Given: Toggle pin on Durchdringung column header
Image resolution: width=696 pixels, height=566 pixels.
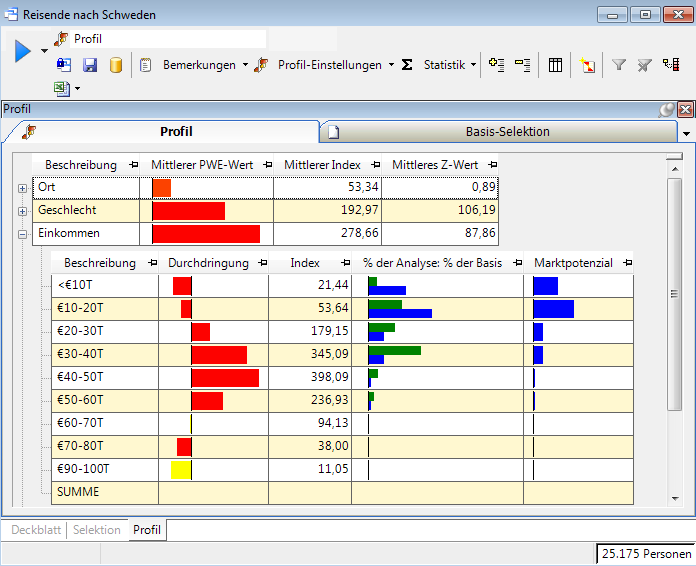Looking at the screenshot, I should [262, 263].
